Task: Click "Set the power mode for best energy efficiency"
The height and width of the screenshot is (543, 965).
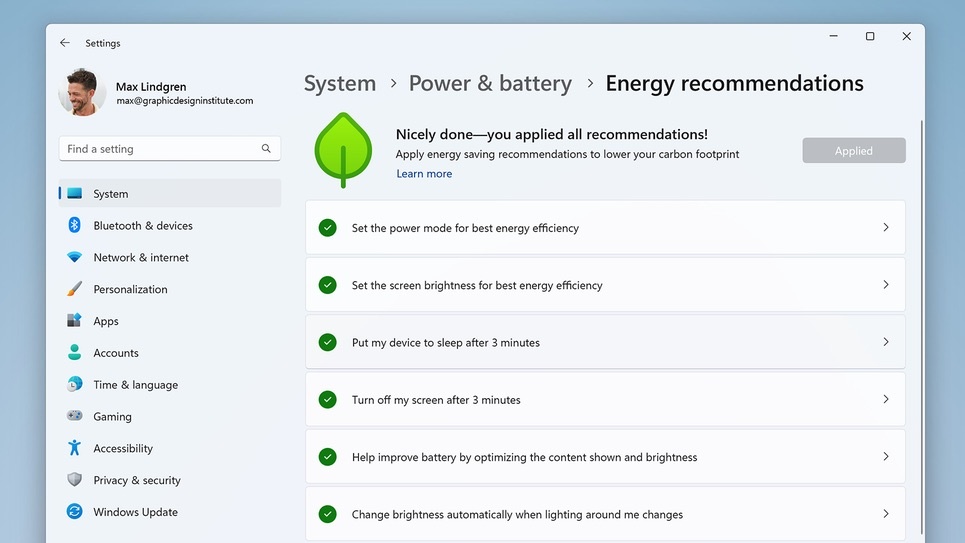Action: 465,228
